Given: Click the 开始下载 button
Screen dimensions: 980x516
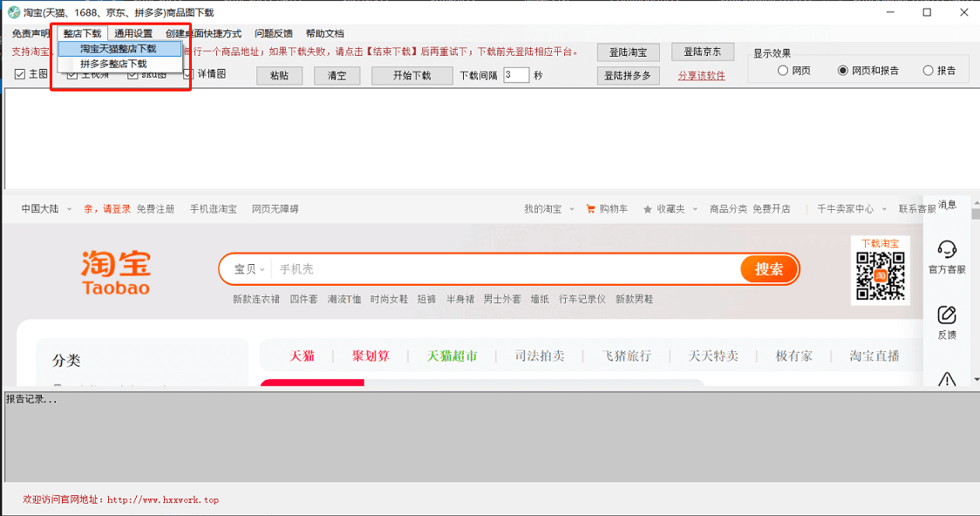Looking at the screenshot, I should click(412, 76).
